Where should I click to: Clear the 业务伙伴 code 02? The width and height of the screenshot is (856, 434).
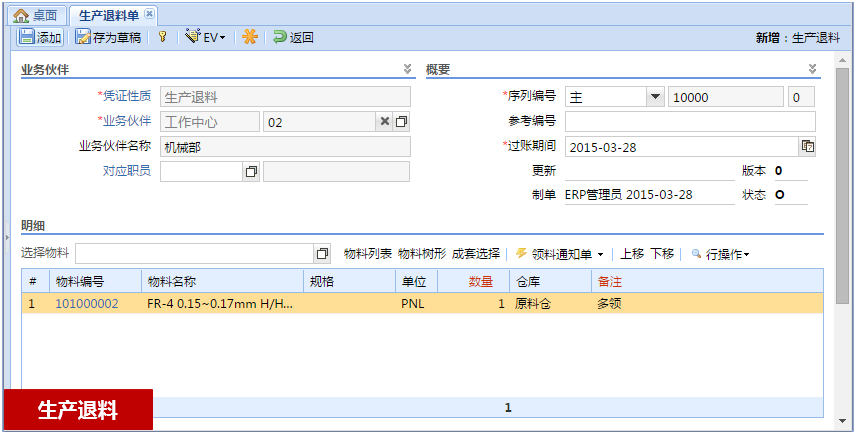(384, 122)
